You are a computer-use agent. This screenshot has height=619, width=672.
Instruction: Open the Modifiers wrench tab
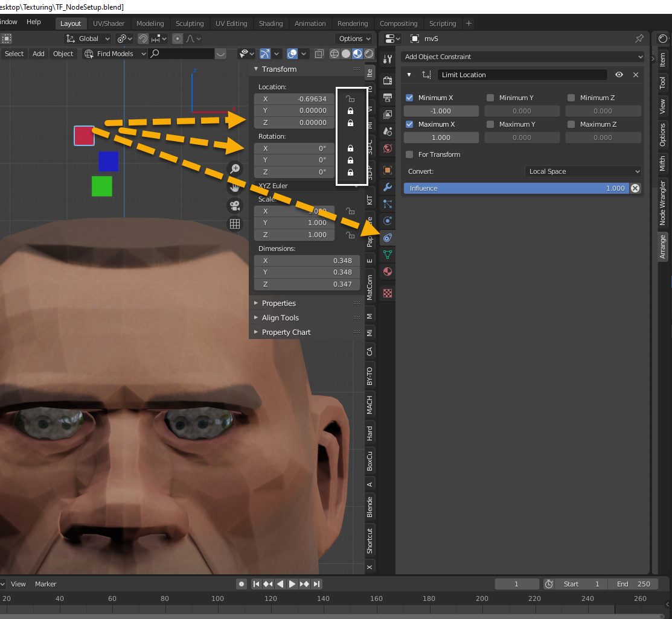[388, 187]
